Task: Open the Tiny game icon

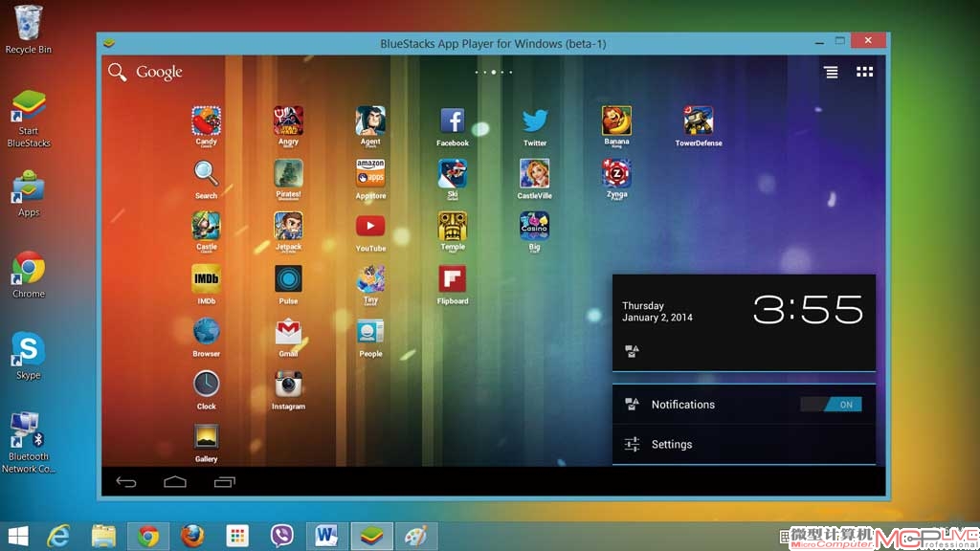Action: tap(370, 278)
